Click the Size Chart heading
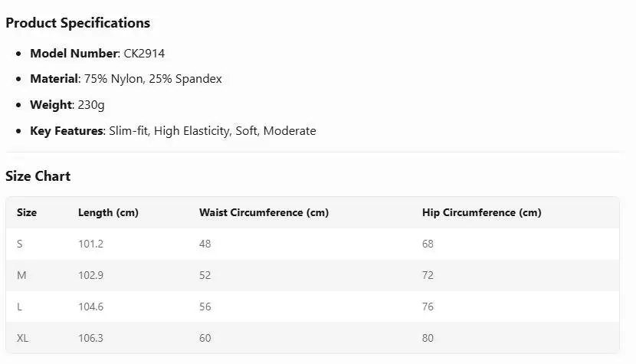The height and width of the screenshot is (364, 636). coord(38,176)
